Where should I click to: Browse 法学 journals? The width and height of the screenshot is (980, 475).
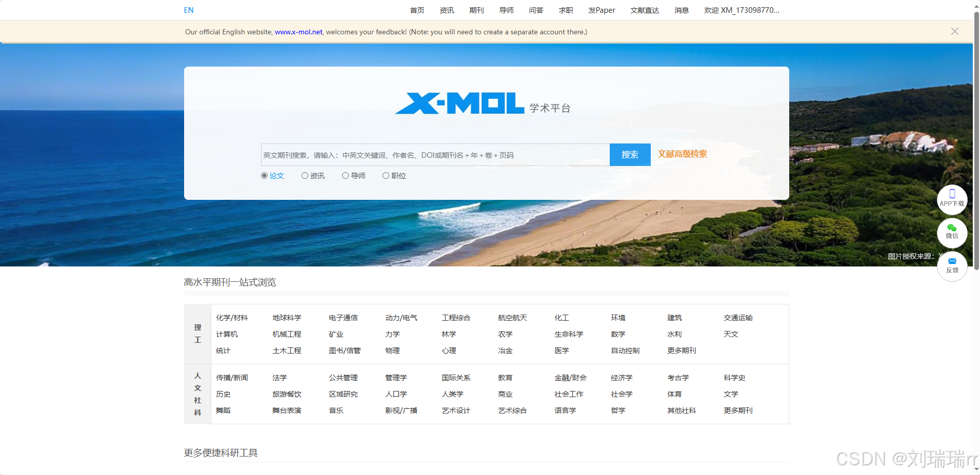pyautogui.click(x=279, y=378)
